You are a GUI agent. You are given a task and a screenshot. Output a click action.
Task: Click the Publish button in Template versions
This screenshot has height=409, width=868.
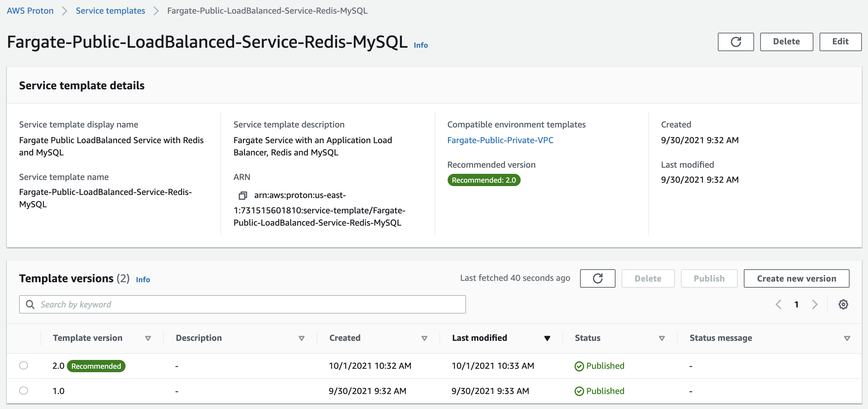[x=709, y=278]
